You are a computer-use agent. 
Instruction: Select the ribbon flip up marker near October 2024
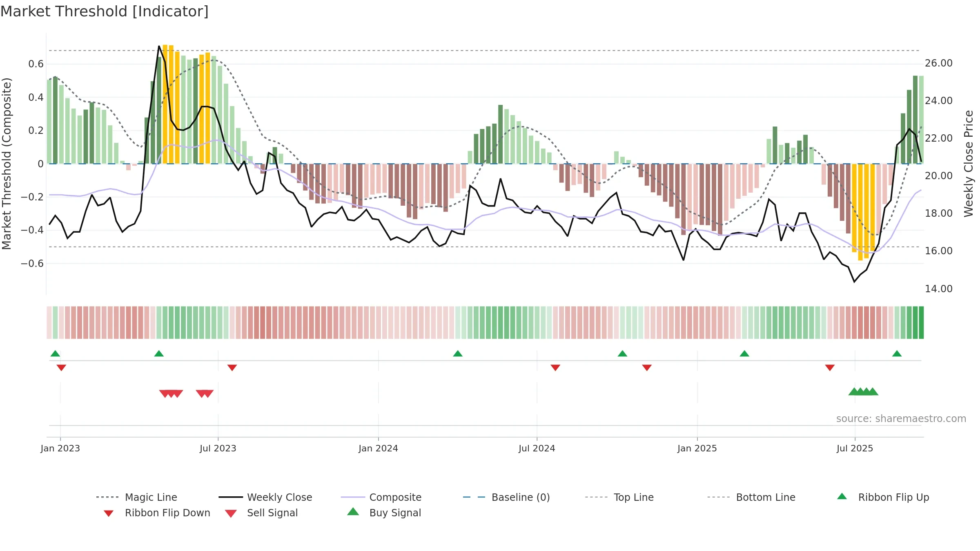click(x=622, y=353)
